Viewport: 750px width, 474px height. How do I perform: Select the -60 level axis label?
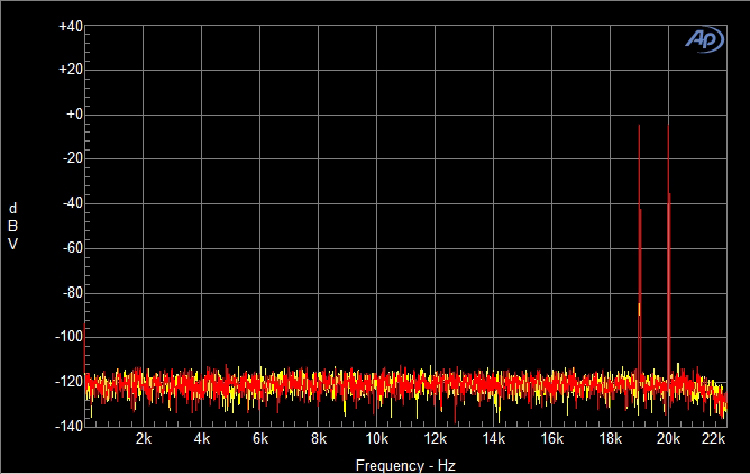70,247
